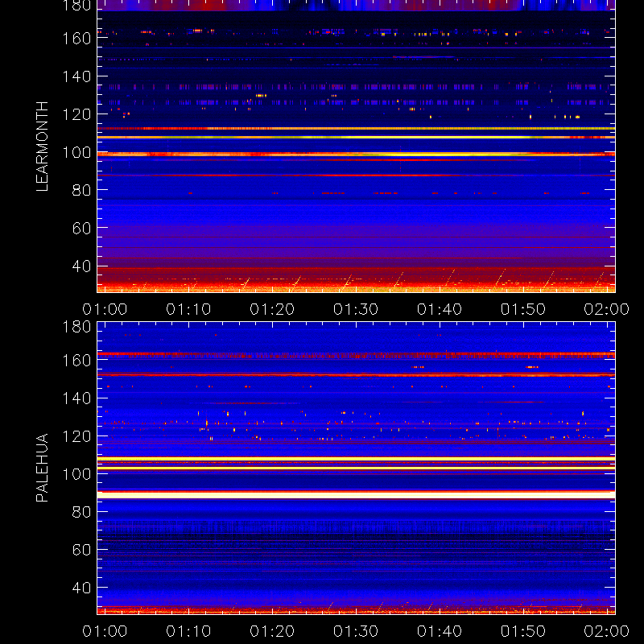Select the 180 tick label on Palehua axis
644x644 pixels.
(x=76, y=327)
